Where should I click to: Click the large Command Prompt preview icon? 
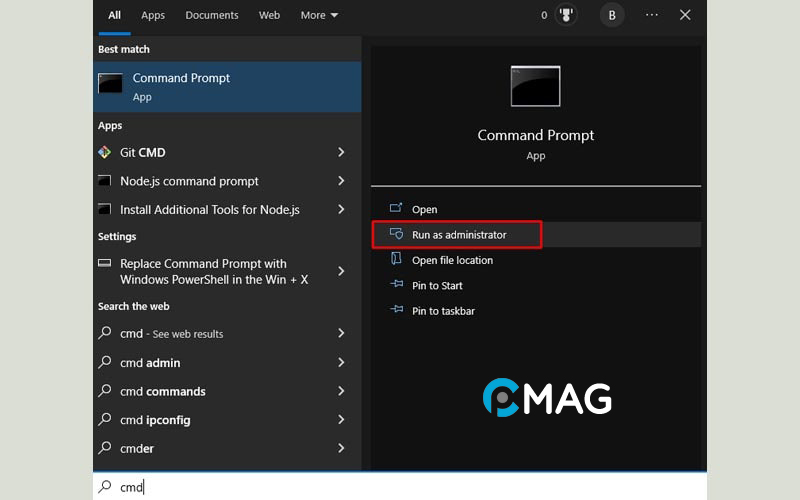pos(535,86)
